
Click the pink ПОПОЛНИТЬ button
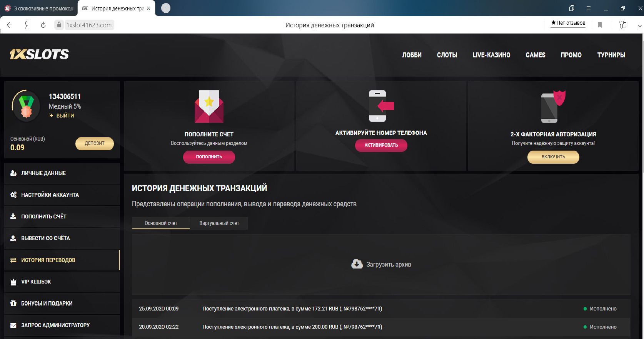click(209, 157)
